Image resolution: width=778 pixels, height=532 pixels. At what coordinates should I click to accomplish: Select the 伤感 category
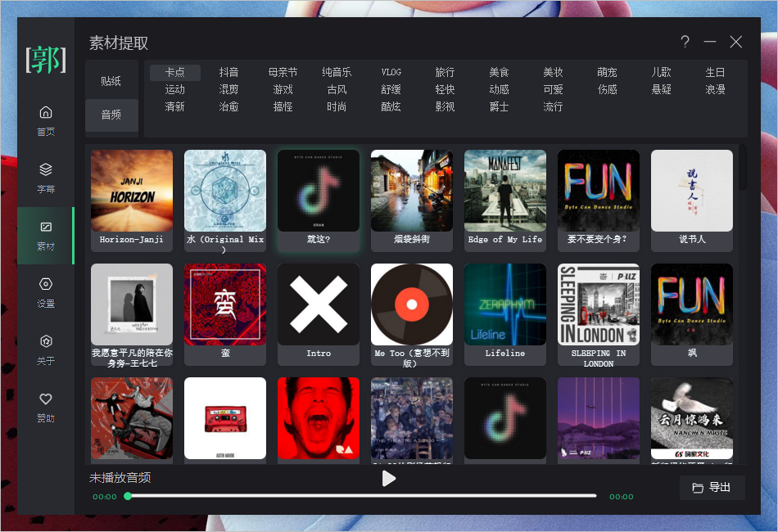[608, 90]
